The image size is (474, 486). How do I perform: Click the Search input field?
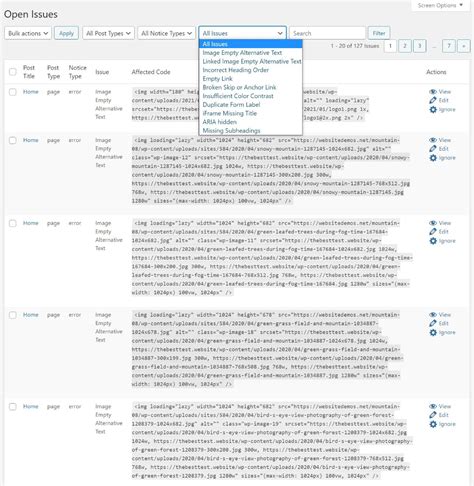[327, 33]
